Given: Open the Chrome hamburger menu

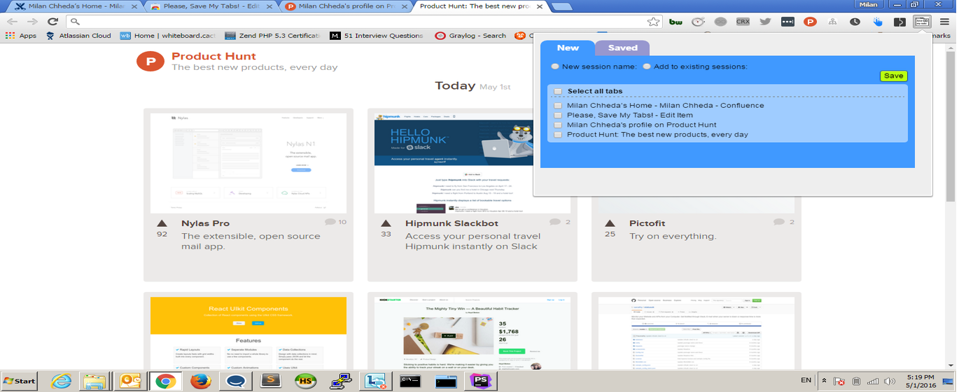Looking at the screenshot, I should [x=944, y=22].
